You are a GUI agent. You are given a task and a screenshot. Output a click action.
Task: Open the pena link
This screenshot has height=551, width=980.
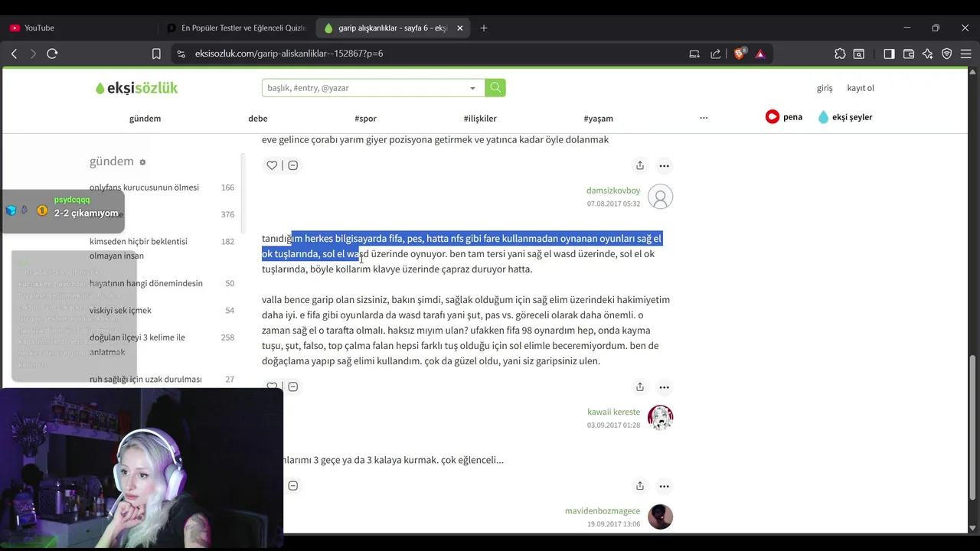[784, 117]
